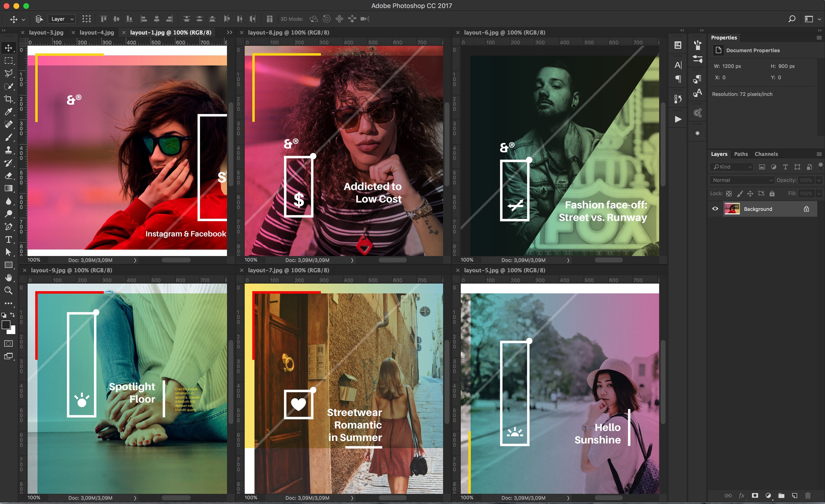Select the Eyedropper tool

click(8, 111)
